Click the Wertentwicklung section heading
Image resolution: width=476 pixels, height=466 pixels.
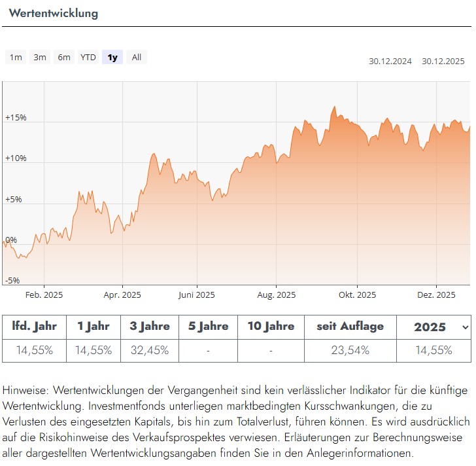pyautogui.click(x=54, y=13)
